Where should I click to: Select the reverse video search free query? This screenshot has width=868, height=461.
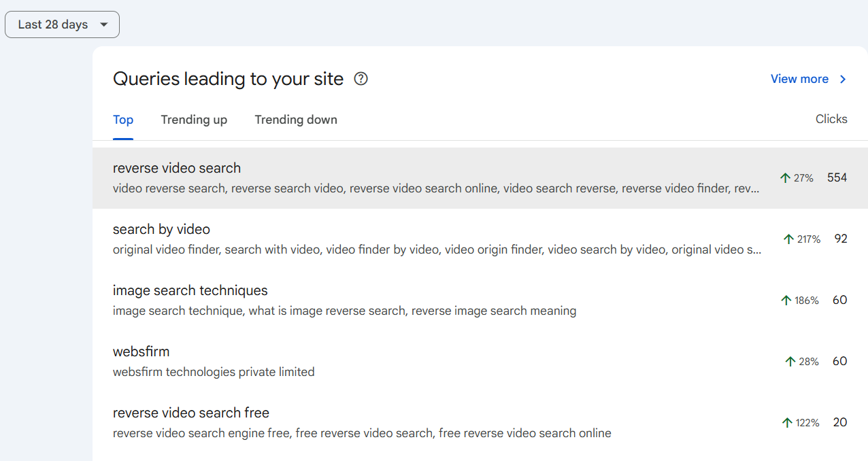(191, 413)
